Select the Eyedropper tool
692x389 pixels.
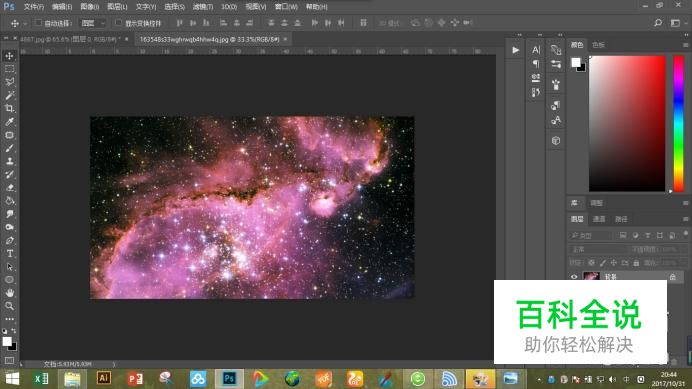click(9, 122)
